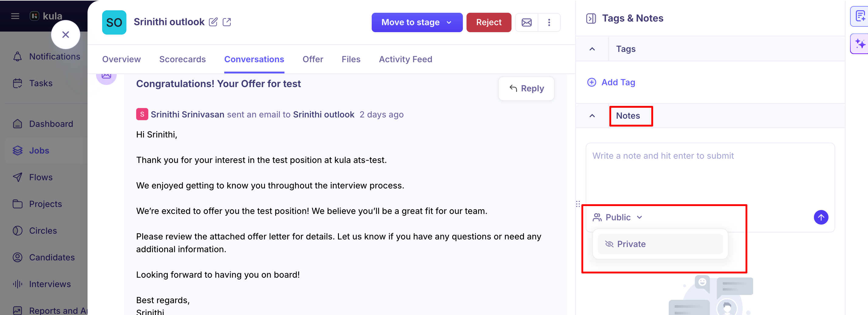Open the Move to stage dropdown

click(x=417, y=22)
